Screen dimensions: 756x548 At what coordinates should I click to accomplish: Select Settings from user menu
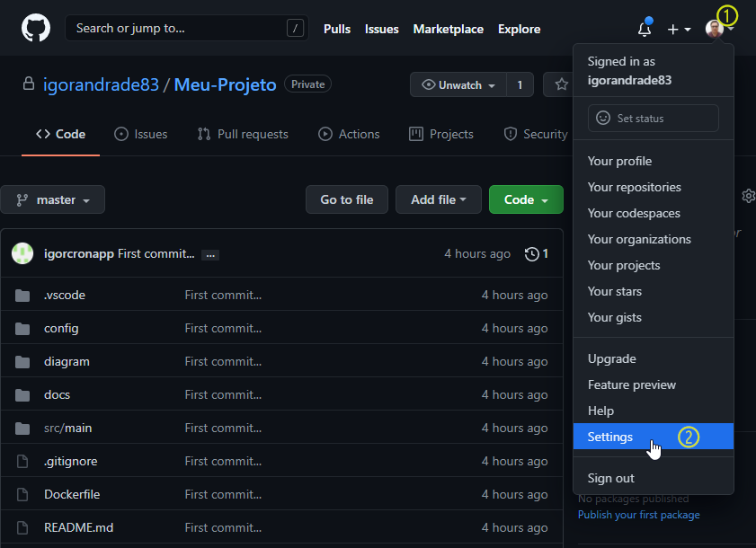click(654, 437)
